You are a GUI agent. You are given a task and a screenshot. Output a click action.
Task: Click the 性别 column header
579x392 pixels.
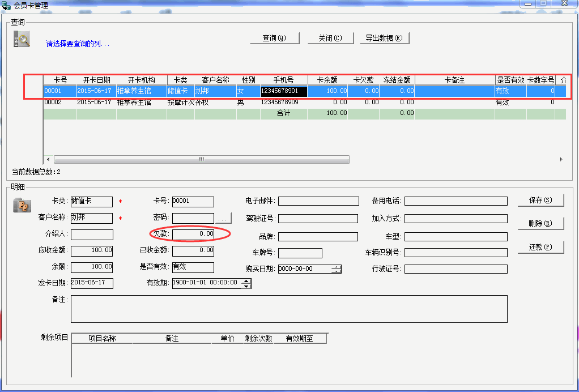pos(249,80)
